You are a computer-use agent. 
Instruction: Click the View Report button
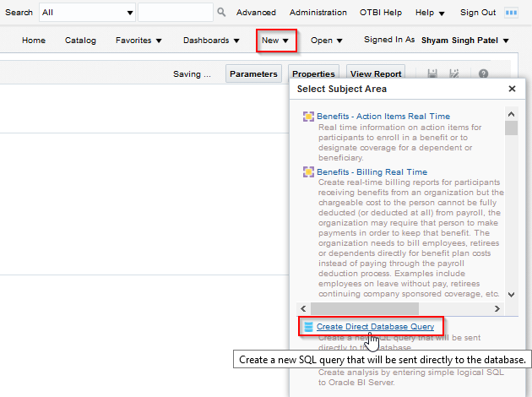[376, 73]
